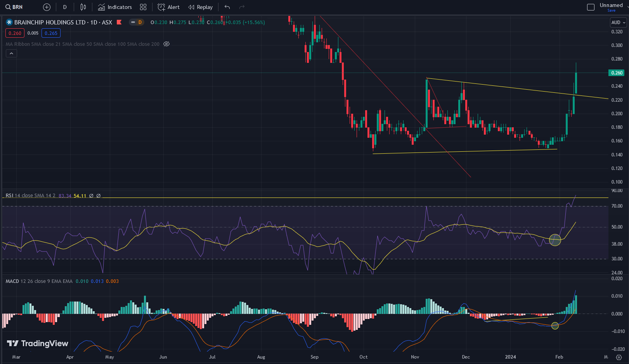
Task: Click the red flag next to ASX
Action: (119, 22)
